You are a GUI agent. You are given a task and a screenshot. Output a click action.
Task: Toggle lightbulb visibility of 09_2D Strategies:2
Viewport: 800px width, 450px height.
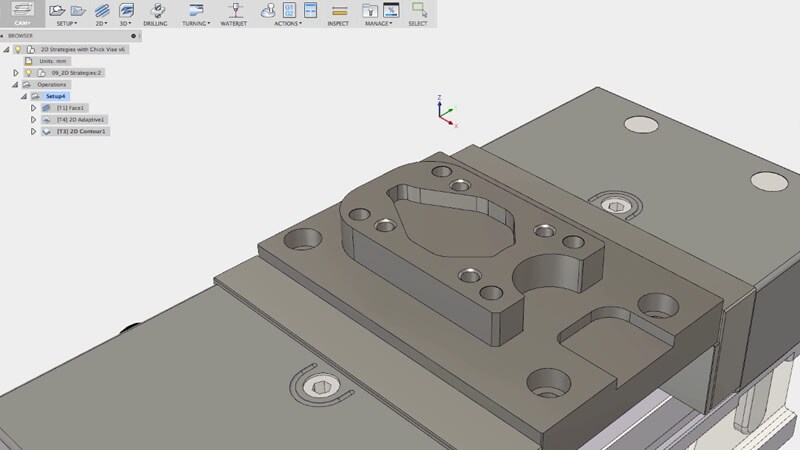coord(29,73)
